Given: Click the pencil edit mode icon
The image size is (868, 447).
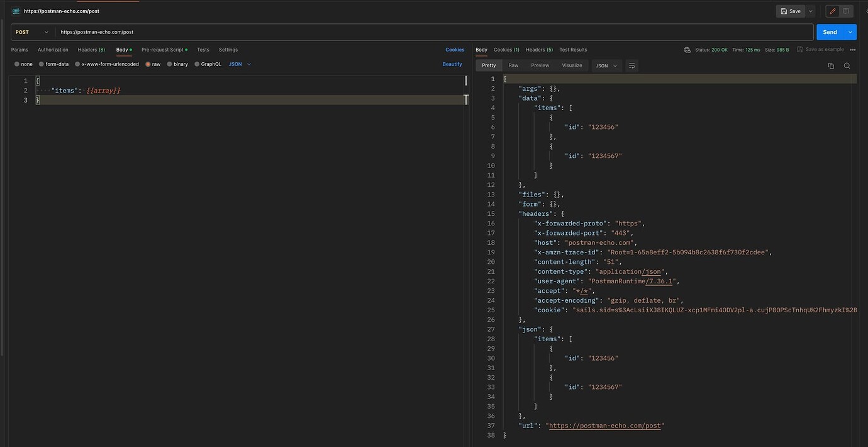Looking at the screenshot, I should tap(832, 11).
